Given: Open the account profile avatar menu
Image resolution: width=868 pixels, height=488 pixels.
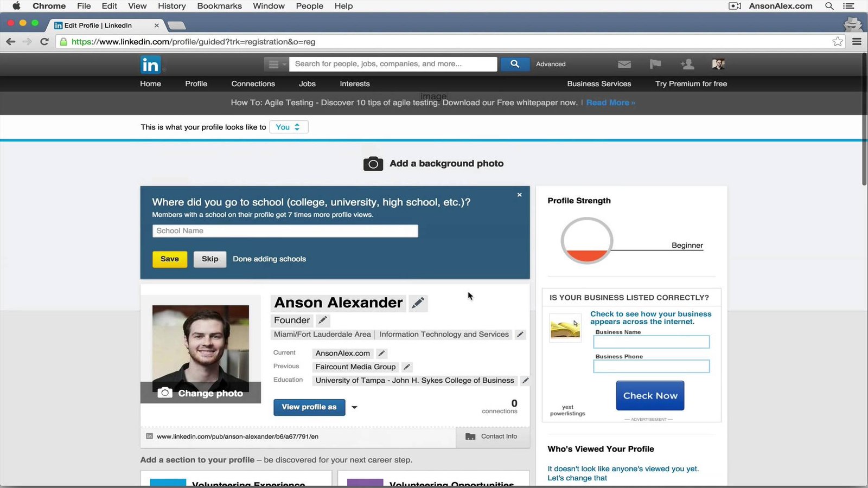Looking at the screenshot, I should point(718,64).
